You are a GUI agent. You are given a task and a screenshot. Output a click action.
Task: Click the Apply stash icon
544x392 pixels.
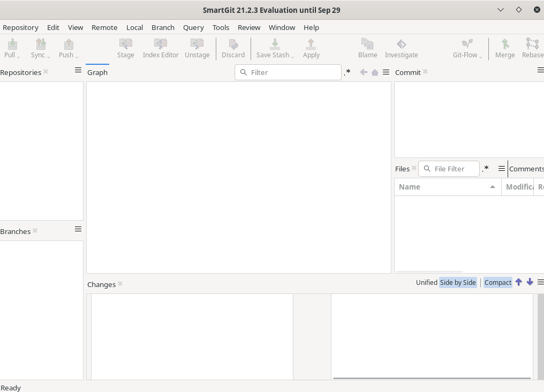pos(311,44)
